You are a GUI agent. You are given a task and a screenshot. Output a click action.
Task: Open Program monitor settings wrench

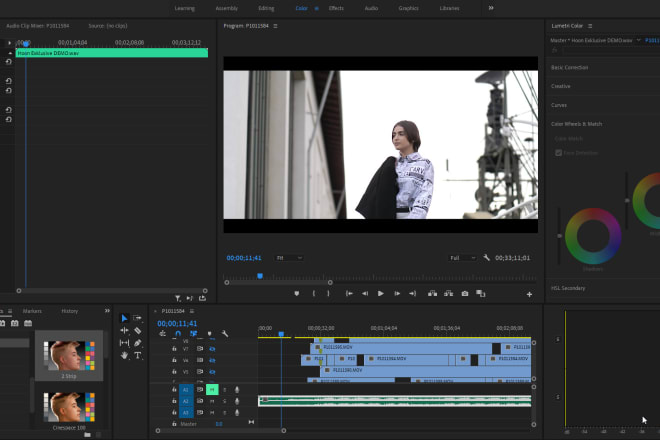487,258
